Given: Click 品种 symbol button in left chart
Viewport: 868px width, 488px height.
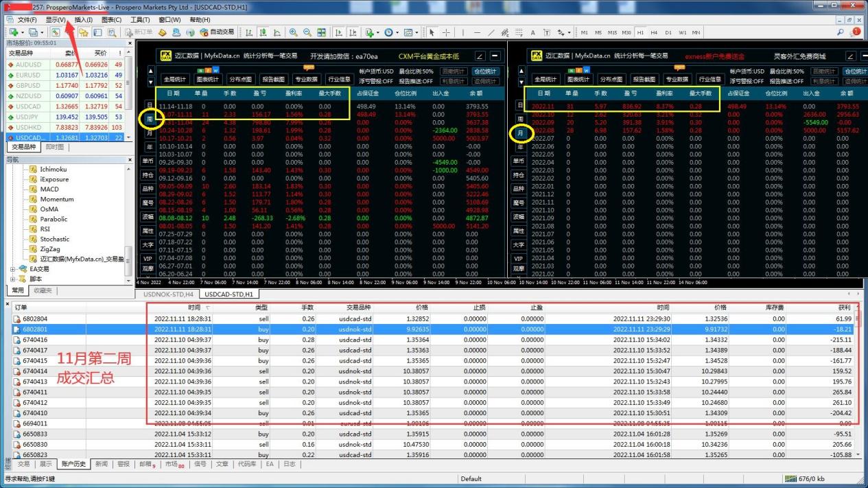Looking at the screenshot, I should pyautogui.click(x=148, y=189).
